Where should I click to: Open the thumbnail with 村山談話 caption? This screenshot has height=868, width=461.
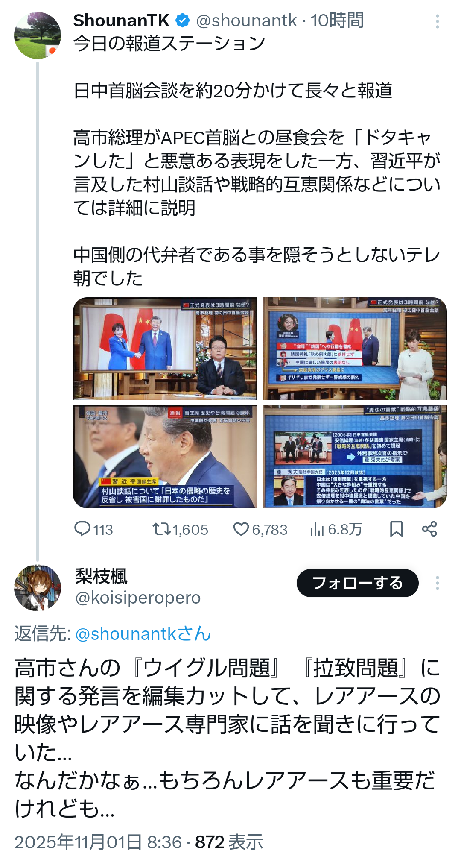tap(165, 457)
